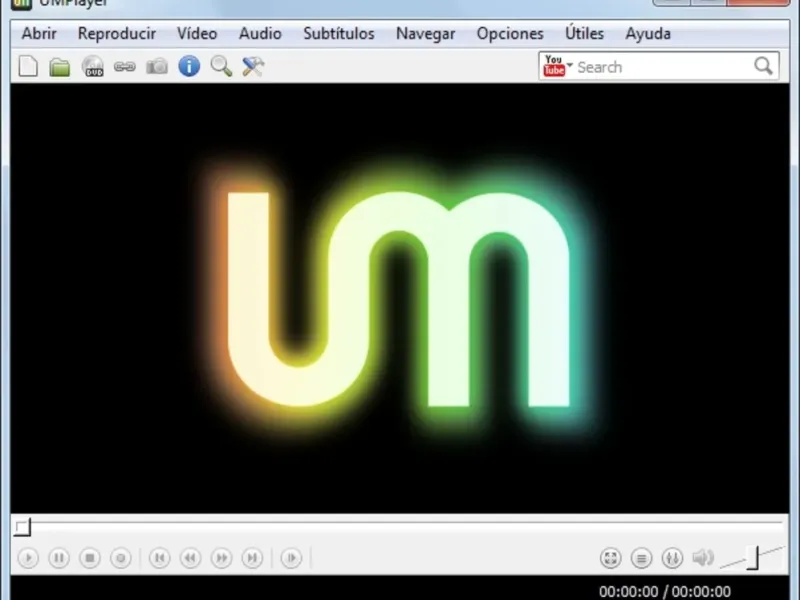
Task: Take a screenshot with the camera icon
Action: click(157, 66)
